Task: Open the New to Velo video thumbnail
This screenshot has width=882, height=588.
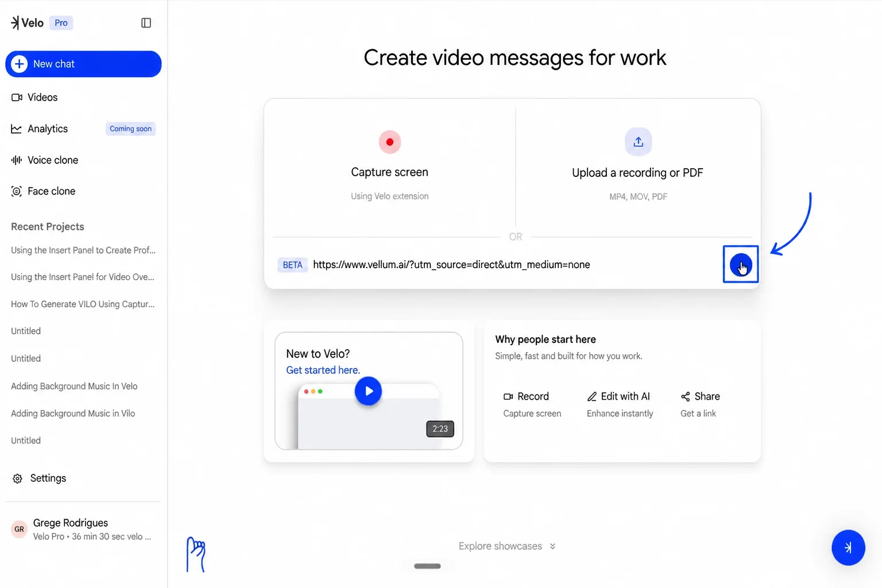Action: point(369,391)
